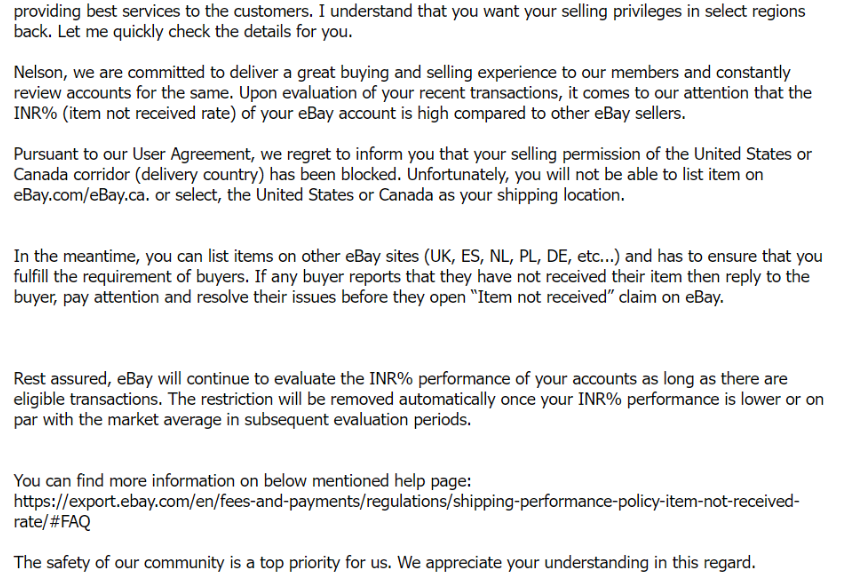Click 'eligible transactions' text
Viewport: 842px width, 580px height.
click(87, 400)
